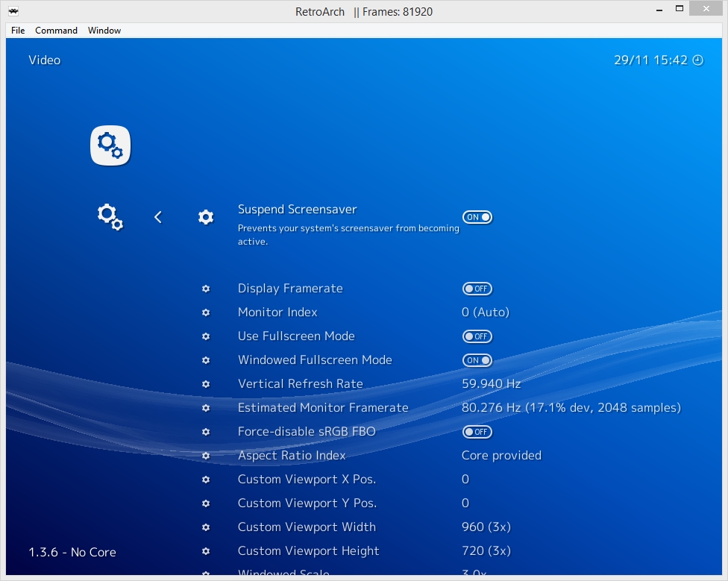Viewport: 728px width, 581px height.
Task: Change the Custom Viewport Y Pos. value 0
Action: point(465,503)
